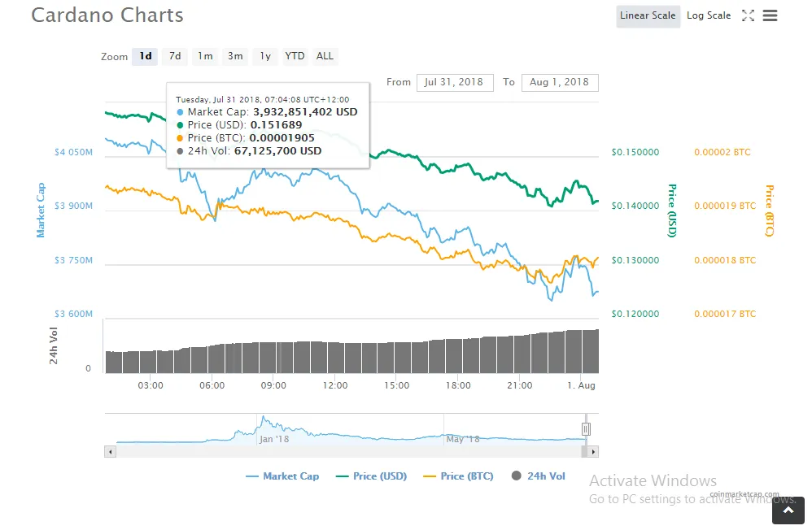Open the fullscreen chart view icon
The height and width of the screenshot is (530, 812).
point(748,15)
